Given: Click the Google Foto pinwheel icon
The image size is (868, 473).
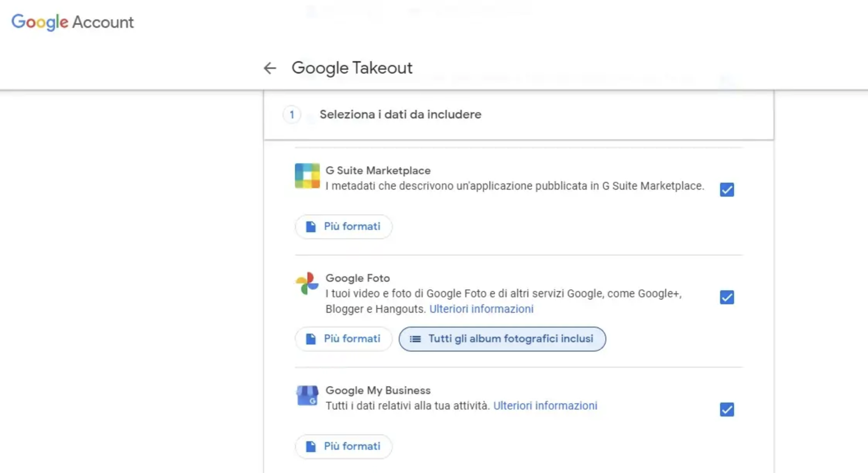Looking at the screenshot, I should click(307, 283).
